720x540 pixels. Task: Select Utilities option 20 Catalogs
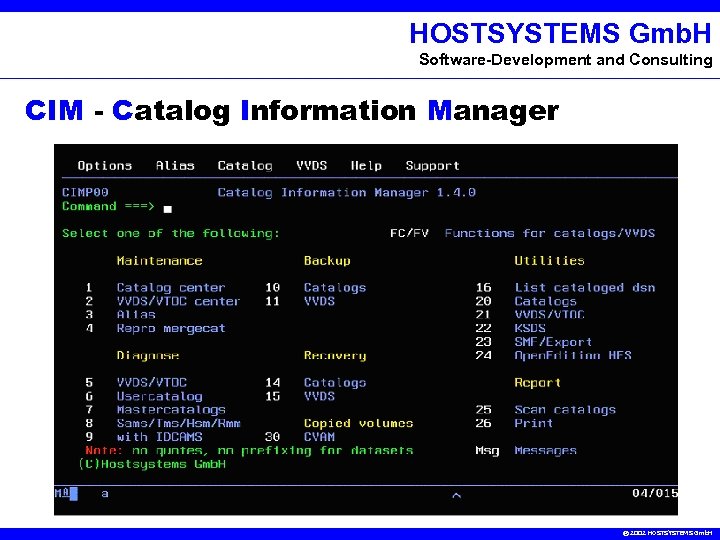tap(526, 301)
